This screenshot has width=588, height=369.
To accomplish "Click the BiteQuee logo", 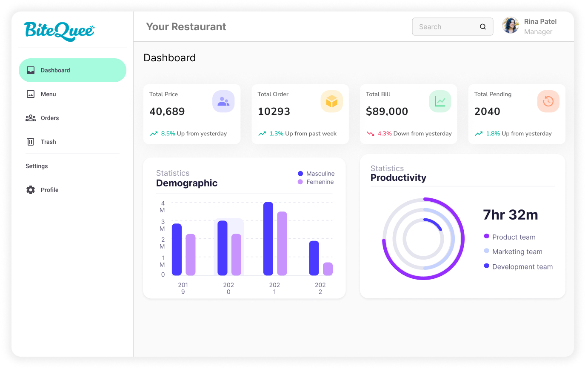I will (59, 31).
